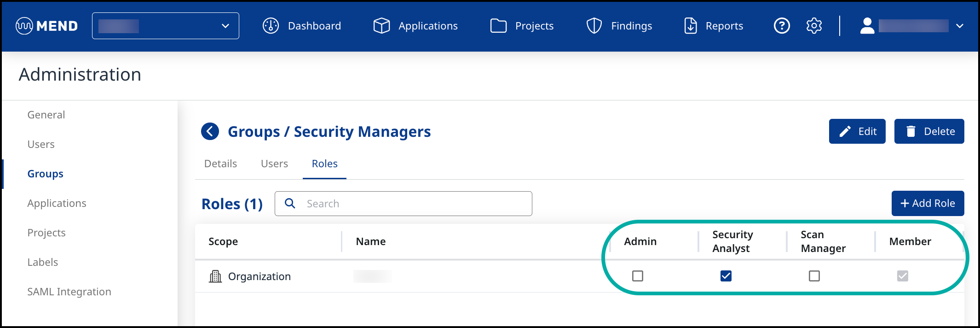Click the Findings shield icon
The width and height of the screenshot is (980, 328).
[594, 26]
